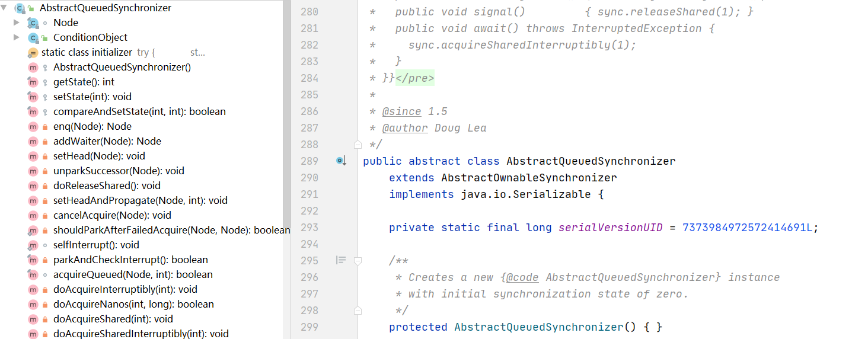Expand the Node inner class
This screenshot has width=868, height=339.
point(17,23)
